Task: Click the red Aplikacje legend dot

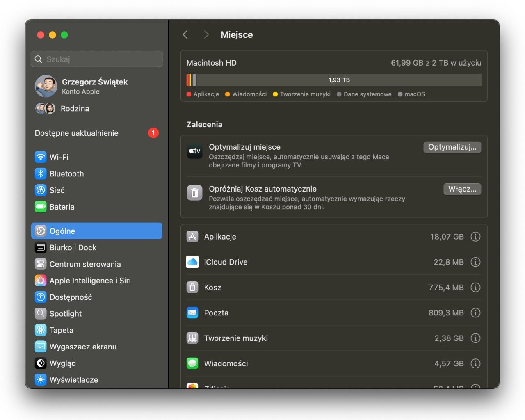Action: [189, 94]
